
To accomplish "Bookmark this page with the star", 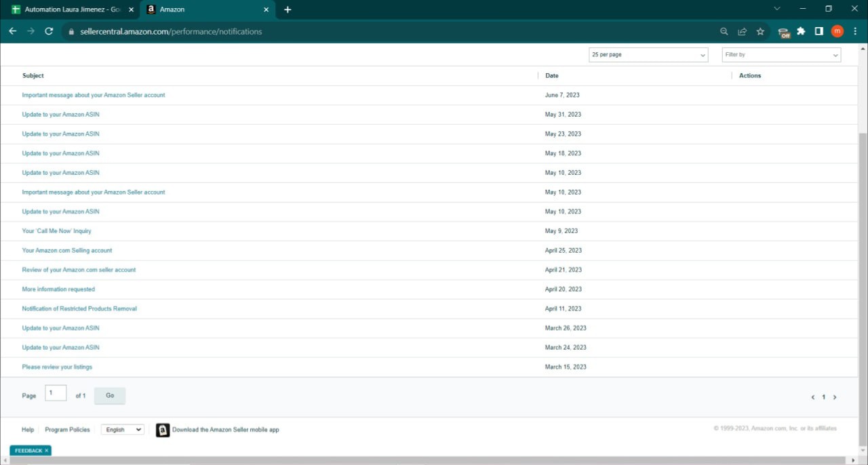I will tap(760, 31).
